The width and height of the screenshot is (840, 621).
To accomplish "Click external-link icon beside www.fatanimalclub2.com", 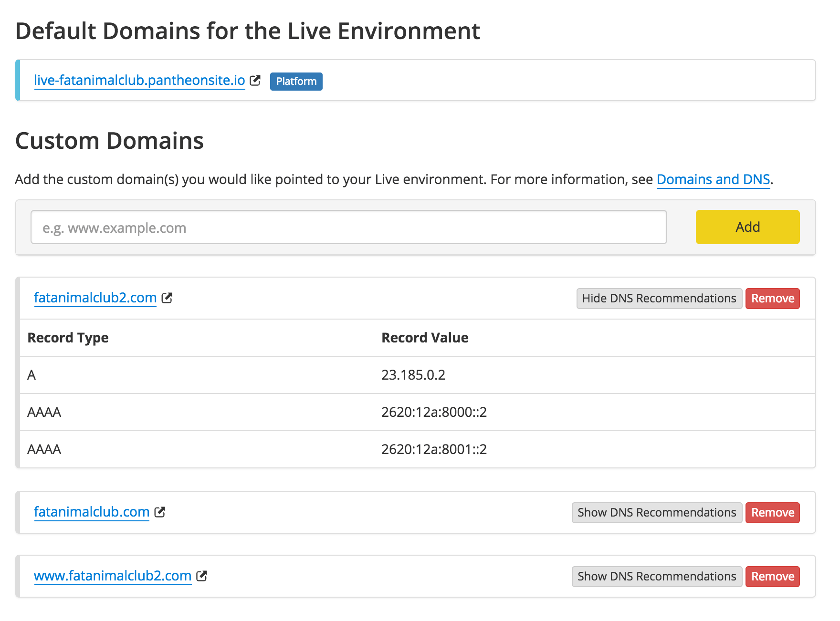I will click(202, 576).
